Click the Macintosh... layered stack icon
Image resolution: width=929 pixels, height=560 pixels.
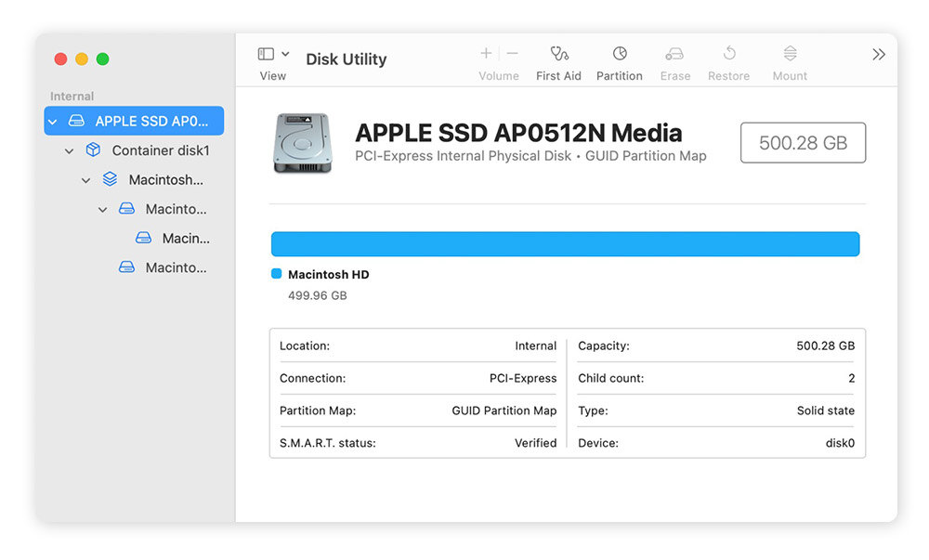[x=110, y=179]
